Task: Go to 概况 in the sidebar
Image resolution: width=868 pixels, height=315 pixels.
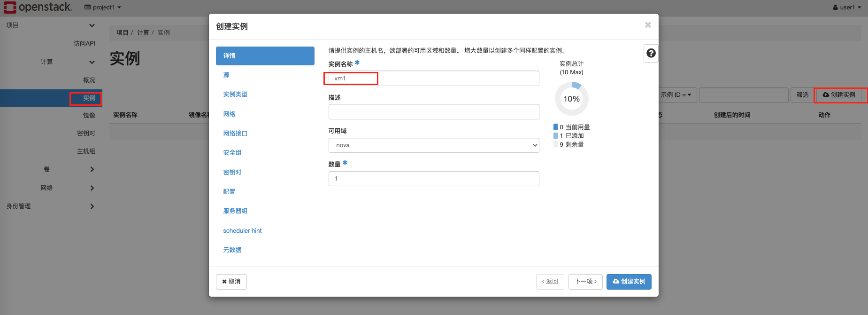Action: coord(89,80)
